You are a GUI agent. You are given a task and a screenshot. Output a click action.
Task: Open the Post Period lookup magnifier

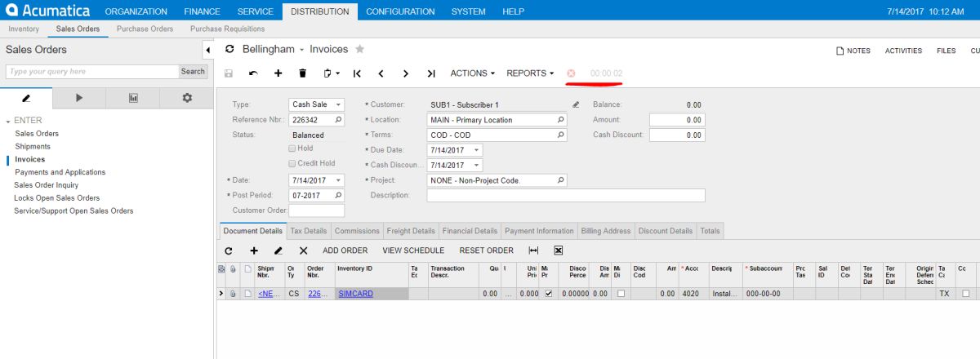(x=339, y=196)
